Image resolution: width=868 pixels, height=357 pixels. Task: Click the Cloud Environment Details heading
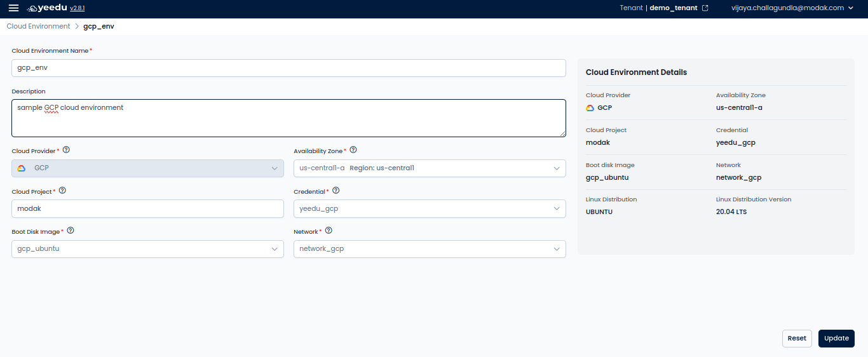(x=636, y=72)
